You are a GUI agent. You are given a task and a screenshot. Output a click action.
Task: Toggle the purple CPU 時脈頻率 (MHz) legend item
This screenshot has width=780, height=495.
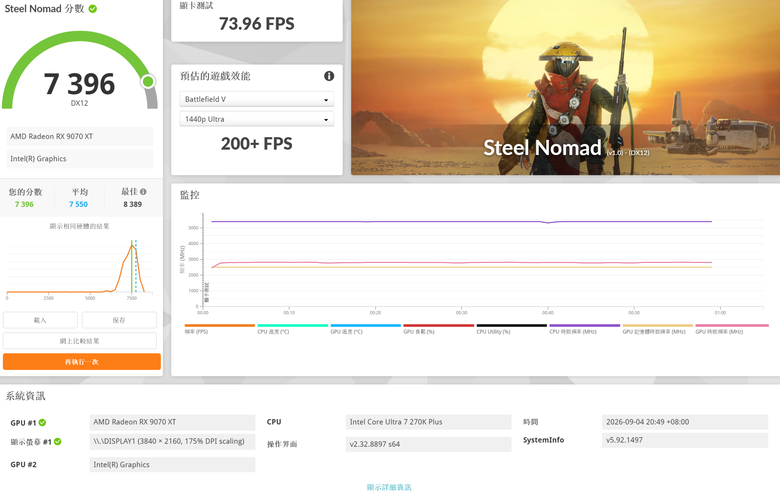click(x=585, y=328)
